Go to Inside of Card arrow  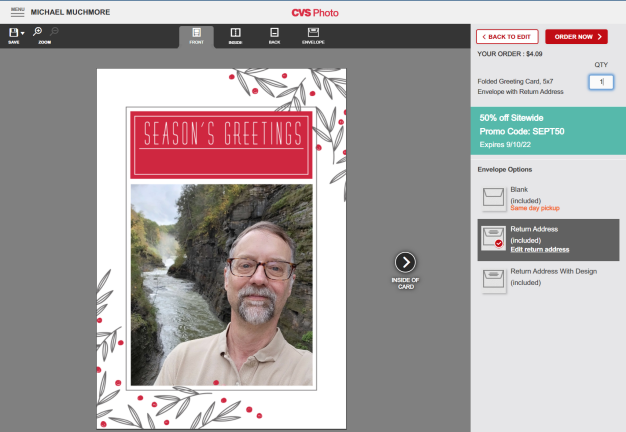(405, 262)
